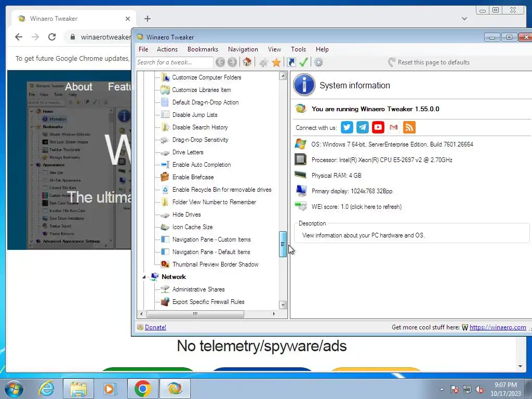Screen dimensions: 532x399
Task: Click the green checkmark apply icon
Action: (303, 62)
